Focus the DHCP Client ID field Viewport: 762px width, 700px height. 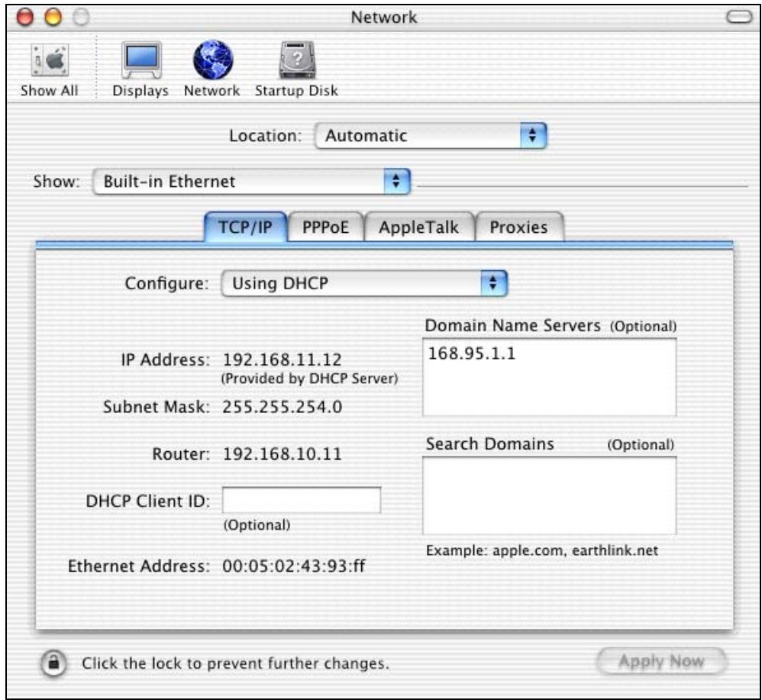301,501
